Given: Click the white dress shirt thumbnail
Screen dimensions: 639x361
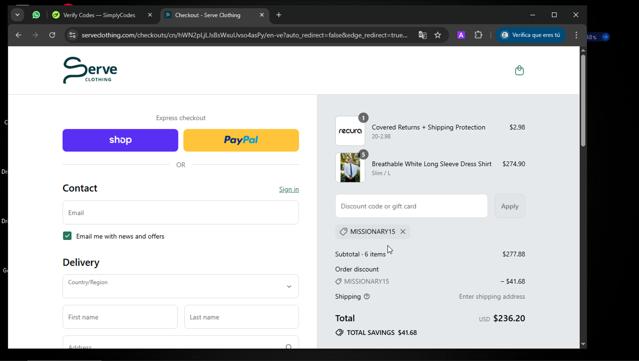Looking at the screenshot, I should 350,167.
